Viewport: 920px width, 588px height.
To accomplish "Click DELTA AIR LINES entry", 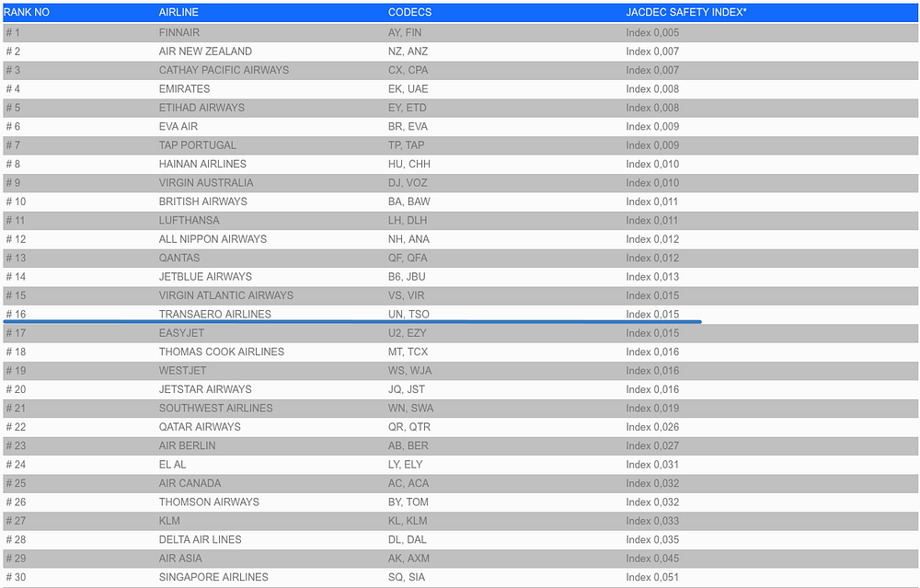I will [x=200, y=540].
